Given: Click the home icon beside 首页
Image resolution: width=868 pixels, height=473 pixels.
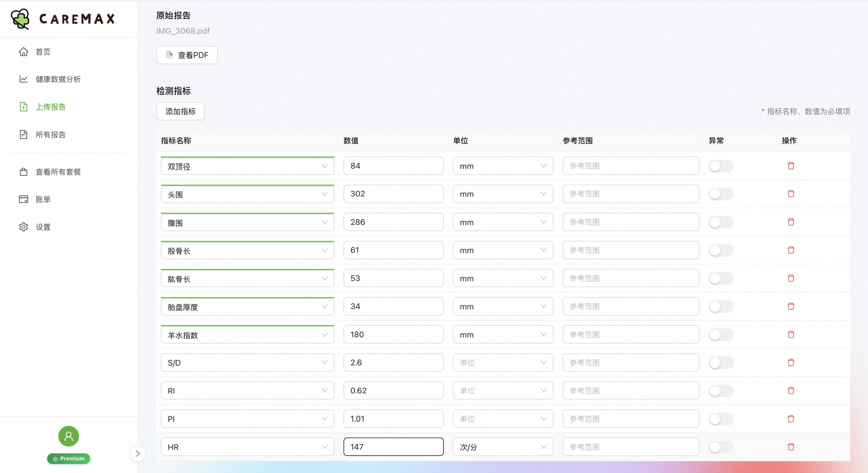Looking at the screenshot, I should pos(23,51).
